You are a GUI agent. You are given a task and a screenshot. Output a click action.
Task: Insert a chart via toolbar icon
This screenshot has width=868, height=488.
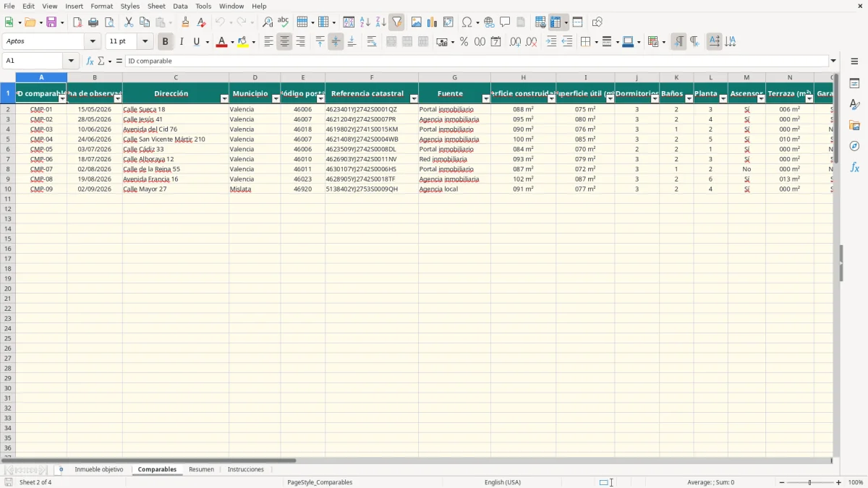(x=432, y=22)
